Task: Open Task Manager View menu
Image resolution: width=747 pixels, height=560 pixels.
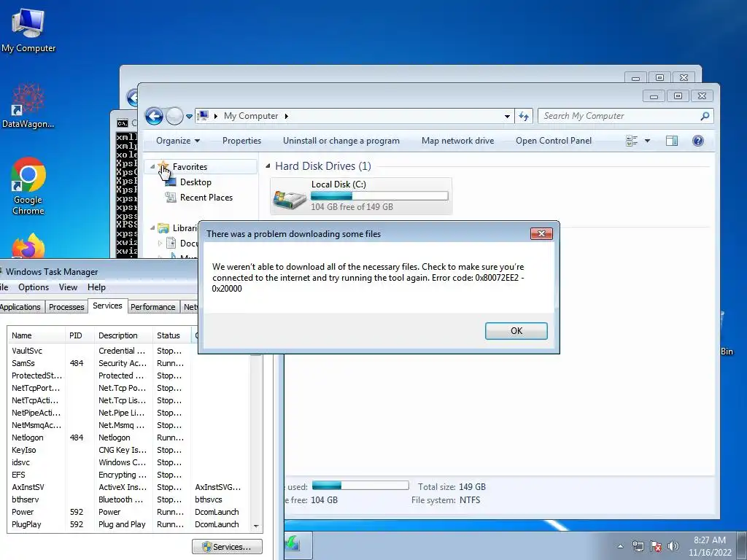Action: (x=68, y=287)
